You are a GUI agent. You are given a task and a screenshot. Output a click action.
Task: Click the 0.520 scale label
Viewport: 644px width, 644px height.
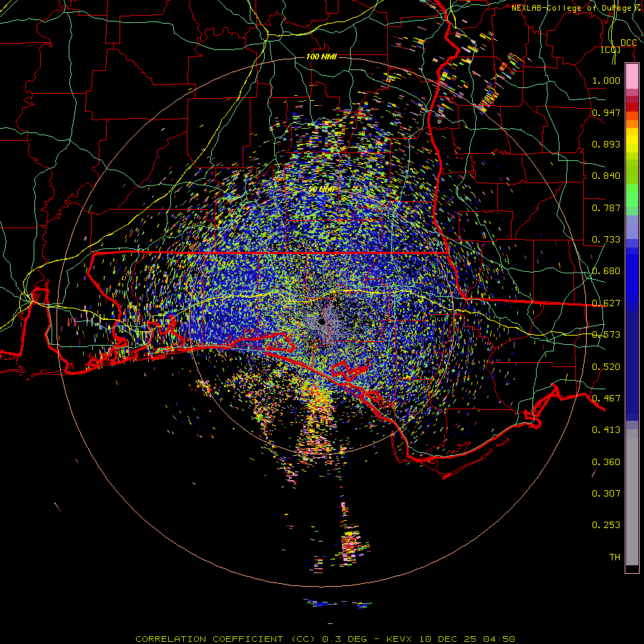(x=606, y=367)
